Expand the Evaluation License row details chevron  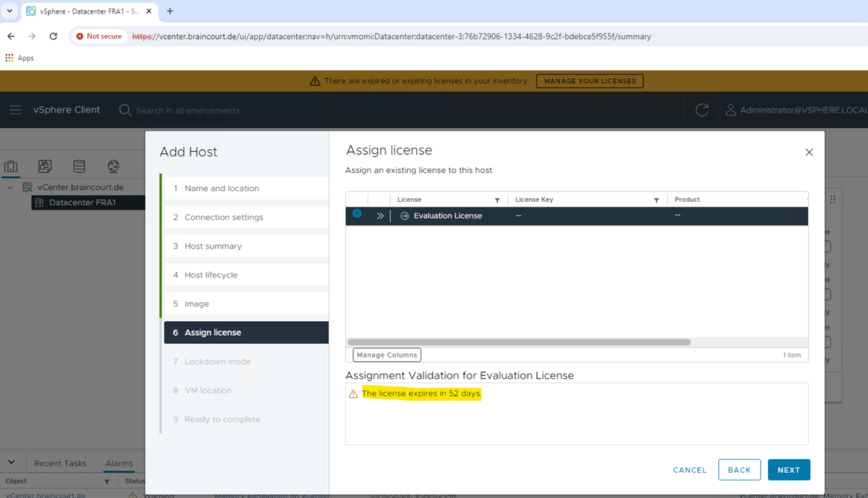coord(380,215)
